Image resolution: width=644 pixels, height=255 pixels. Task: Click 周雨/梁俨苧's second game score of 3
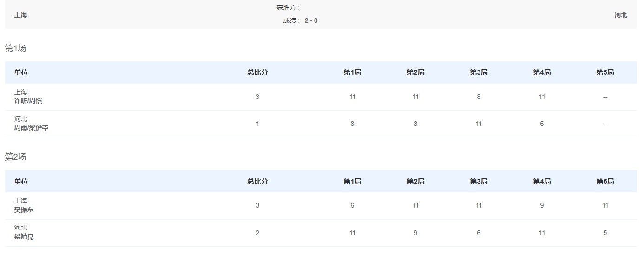pyautogui.click(x=415, y=124)
